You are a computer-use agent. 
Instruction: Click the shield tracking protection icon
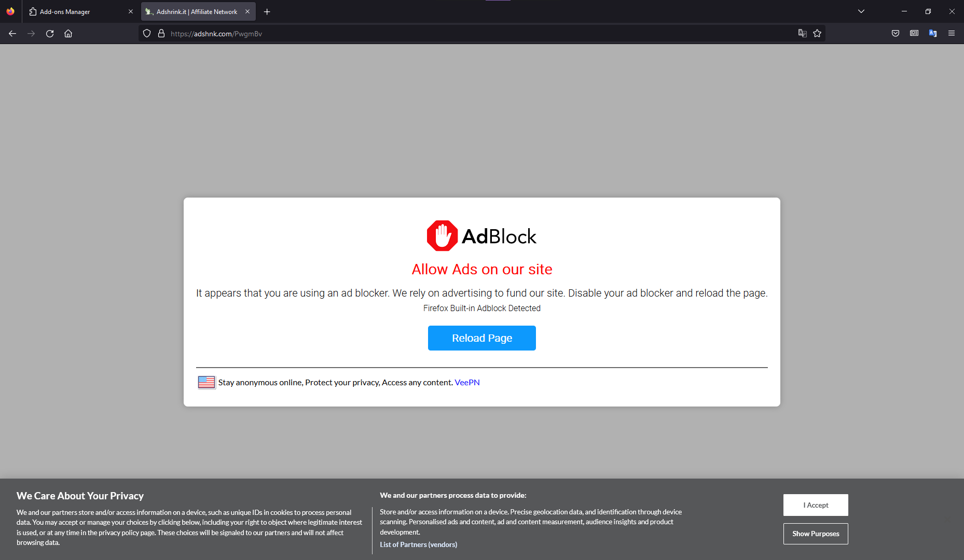[x=147, y=33]
